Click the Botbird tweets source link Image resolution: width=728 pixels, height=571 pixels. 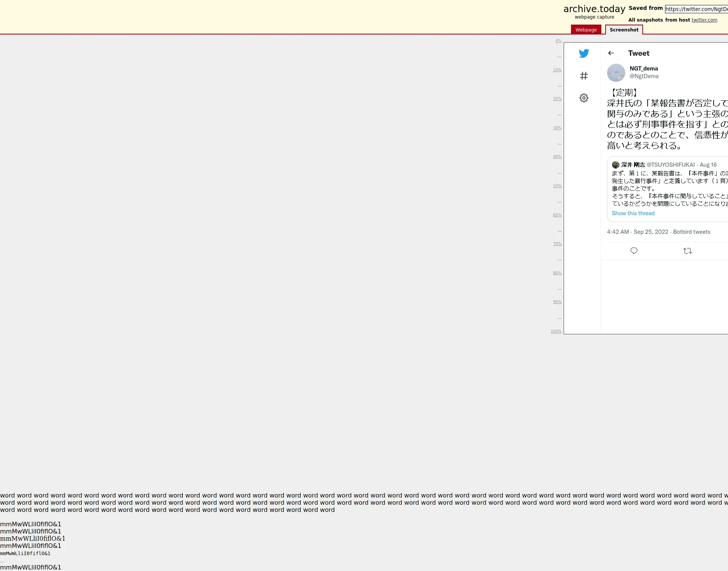point(691,232)
